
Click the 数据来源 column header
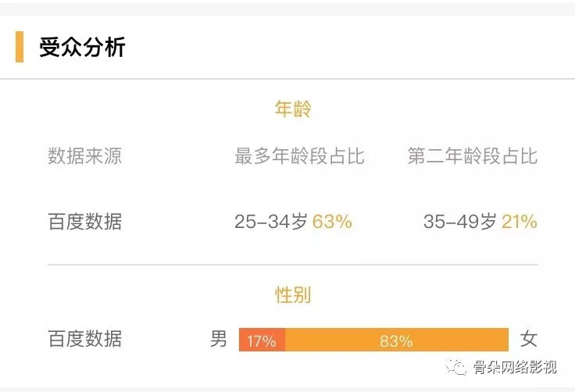pos(84,155)
